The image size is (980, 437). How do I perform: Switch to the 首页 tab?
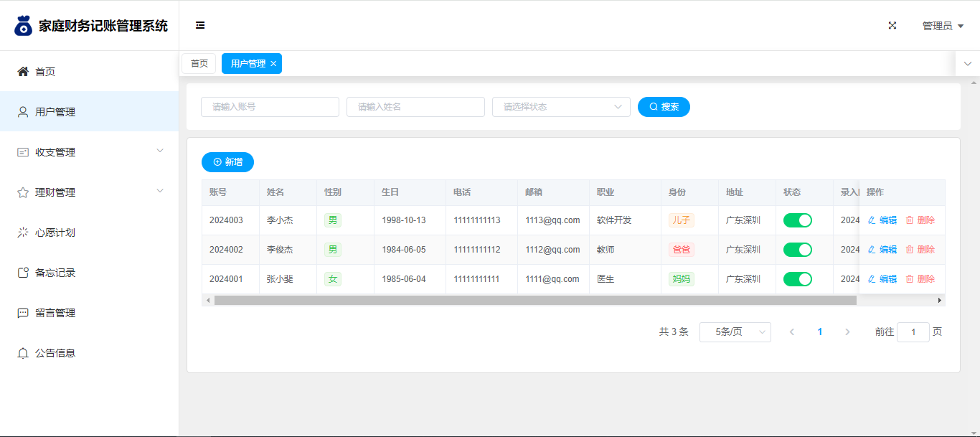[199, 64]
